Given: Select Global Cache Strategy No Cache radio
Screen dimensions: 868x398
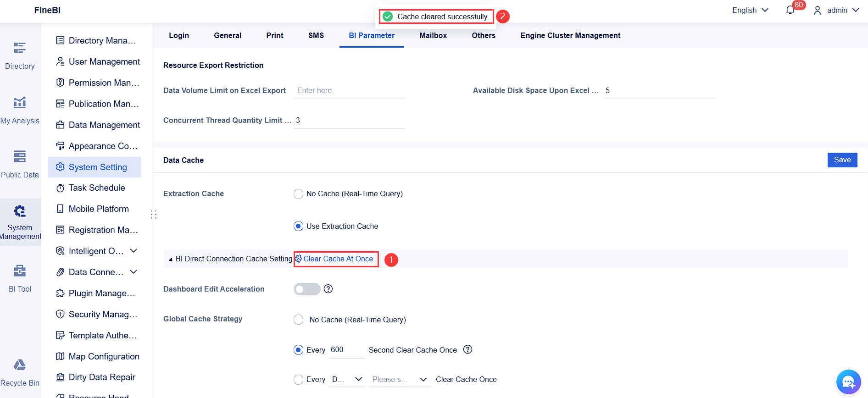Looking at the screenshot, I should (298, 320).
